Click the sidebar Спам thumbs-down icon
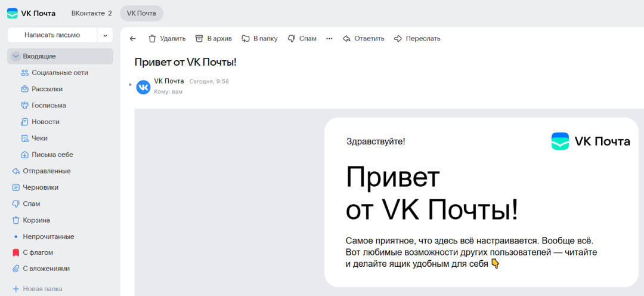Viewport: 644px width, 296px height. coord(16,204)
